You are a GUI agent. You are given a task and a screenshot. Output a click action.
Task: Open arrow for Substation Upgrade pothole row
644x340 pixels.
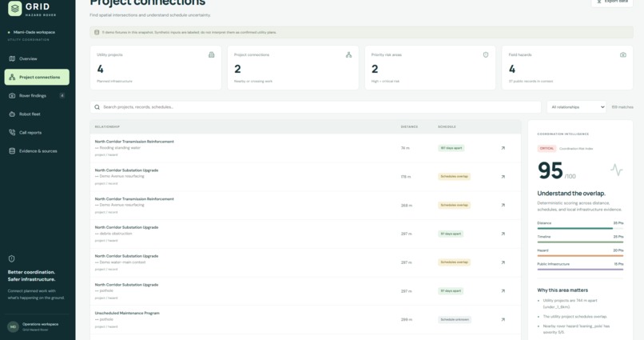click(x=503, y=291)
